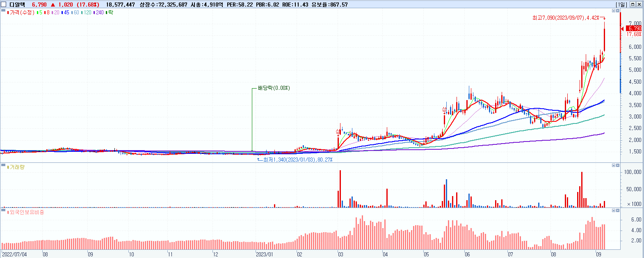Select the 240-day moving average legend
This screenshot has height=258, width=644.
tap(98, 13)
